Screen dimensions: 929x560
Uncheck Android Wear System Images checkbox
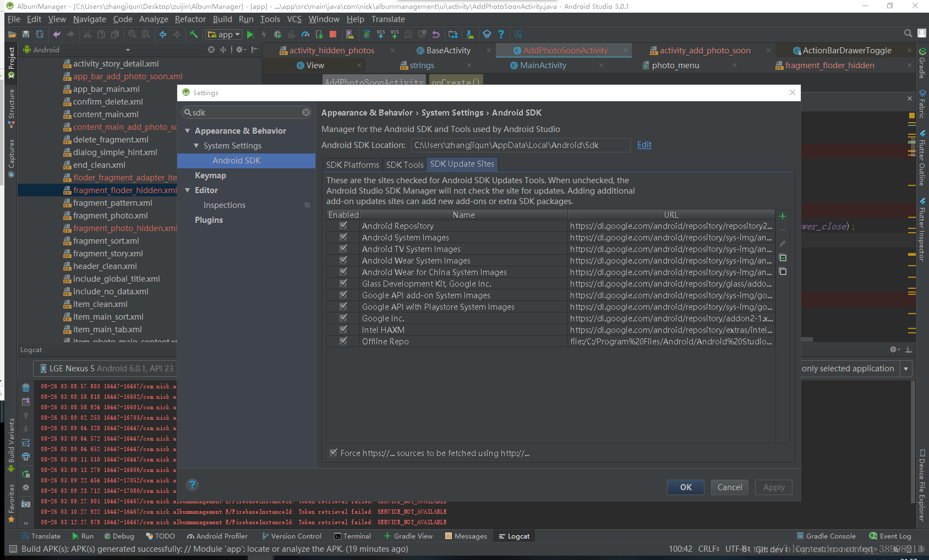(343, 260)
